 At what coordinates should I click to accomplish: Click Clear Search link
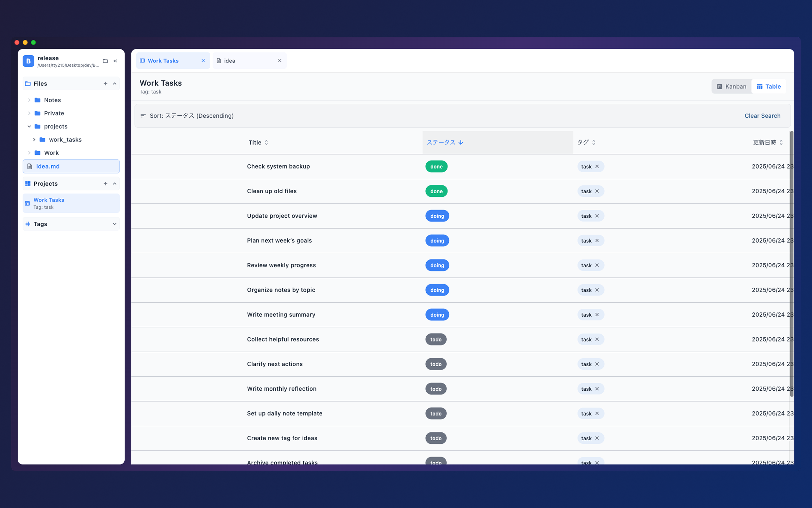[762, 116]
